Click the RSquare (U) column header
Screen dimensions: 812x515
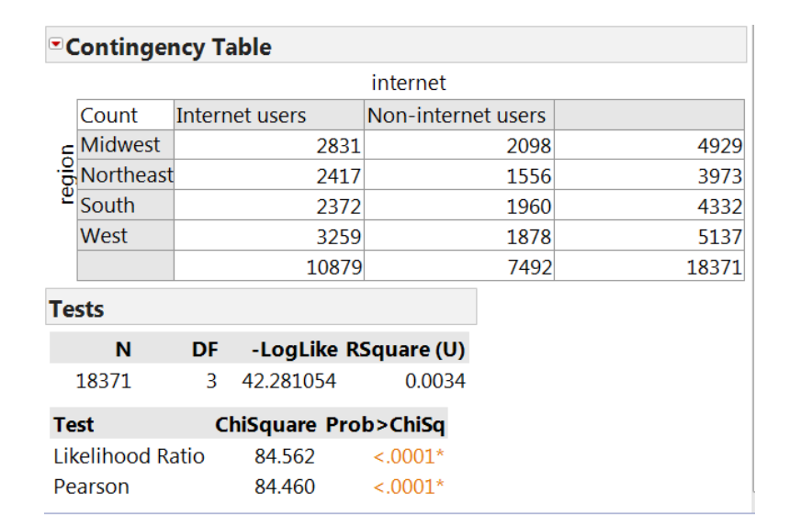click(405, 350)
